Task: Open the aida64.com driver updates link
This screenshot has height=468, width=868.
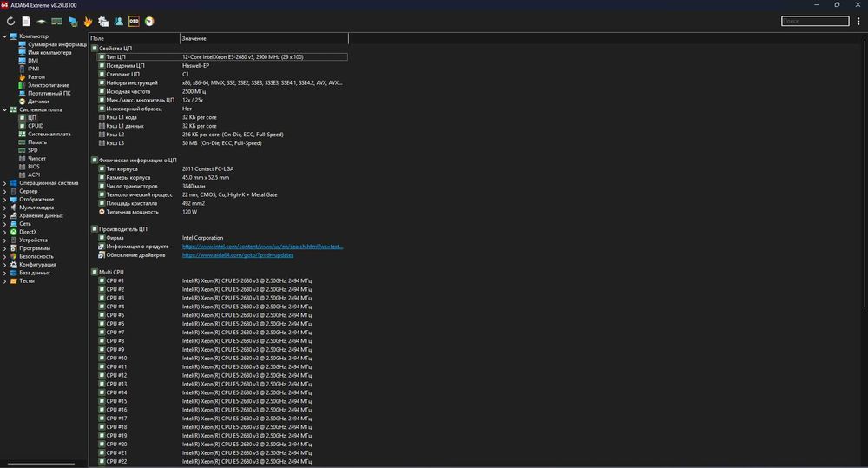Action: point(238,255)
